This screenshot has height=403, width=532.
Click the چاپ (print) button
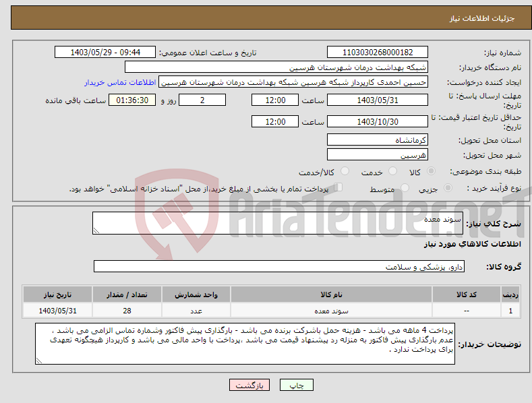pos(296,385)
